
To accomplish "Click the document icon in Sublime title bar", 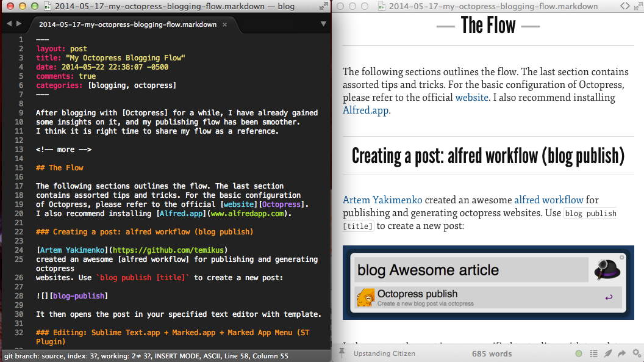I will 48,6.
